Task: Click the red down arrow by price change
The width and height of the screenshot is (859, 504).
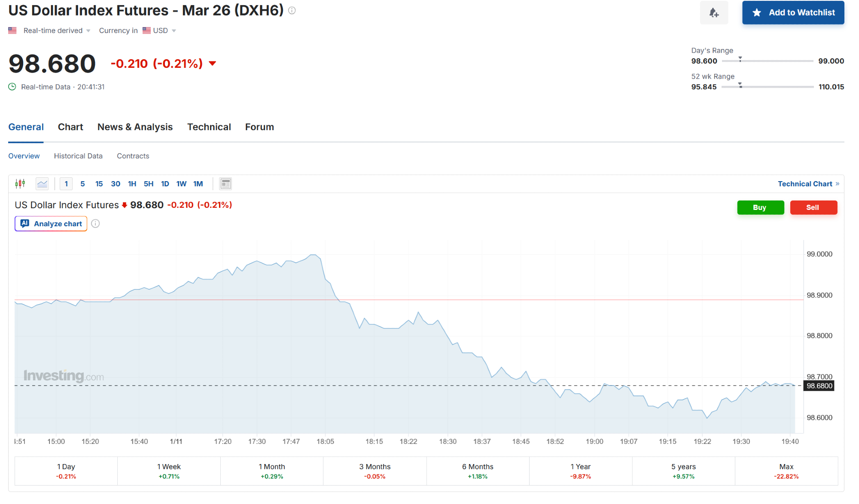Action: pyautogui.click(x=212, y=64)
